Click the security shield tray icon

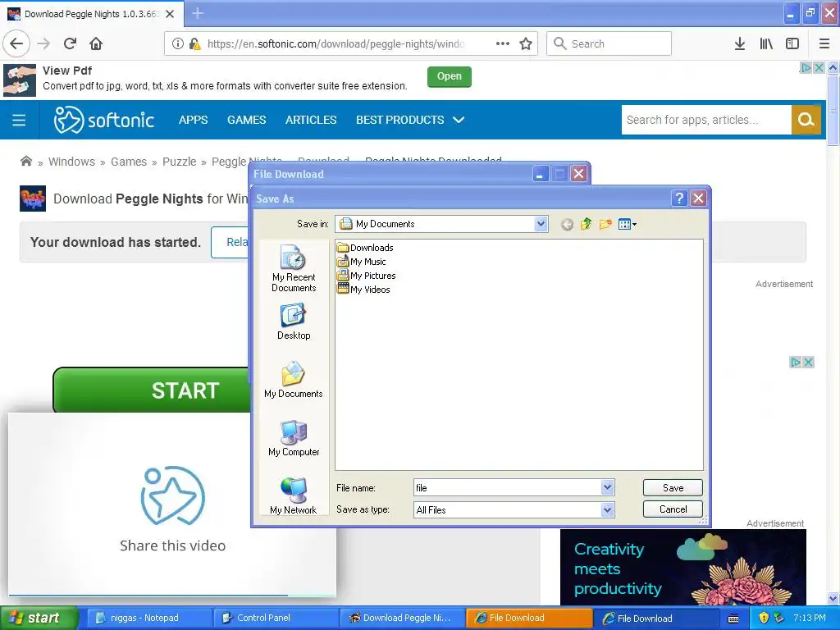coord(764,619)
